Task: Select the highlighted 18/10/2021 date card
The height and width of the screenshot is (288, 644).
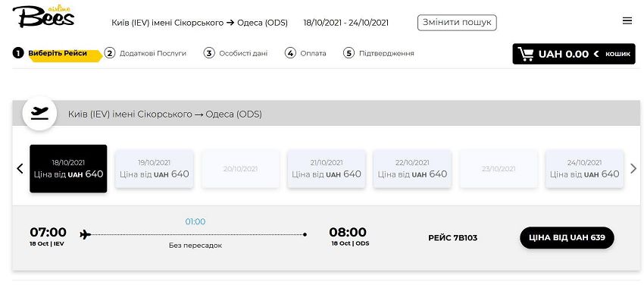Action: pyautogui.click(x=68, y=168)
